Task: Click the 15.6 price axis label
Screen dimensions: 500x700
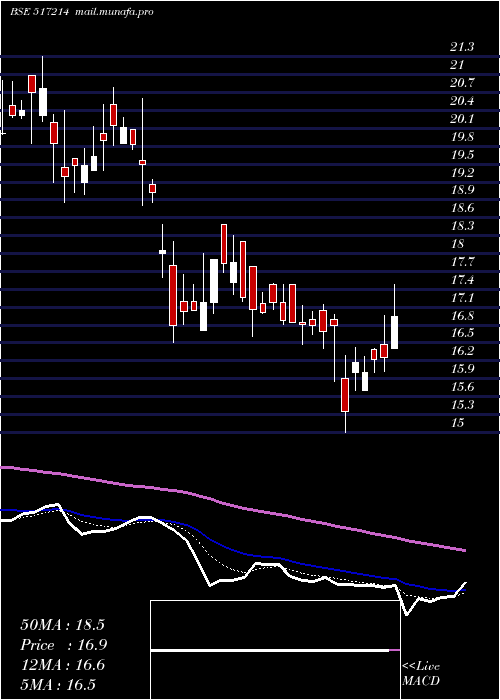Action: 462,387
